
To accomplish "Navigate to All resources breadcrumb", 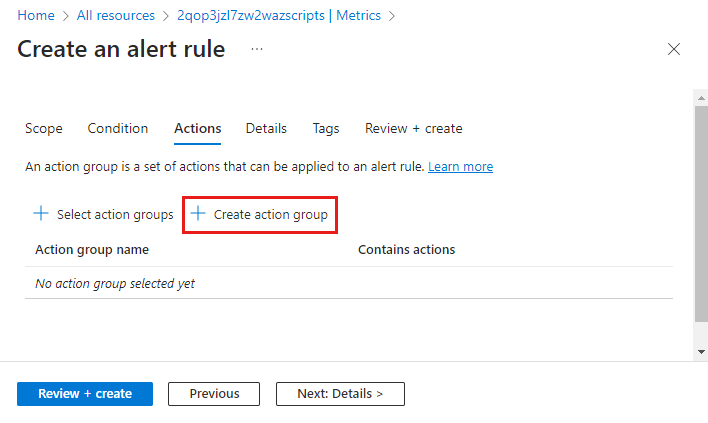I will coord(116,15).
